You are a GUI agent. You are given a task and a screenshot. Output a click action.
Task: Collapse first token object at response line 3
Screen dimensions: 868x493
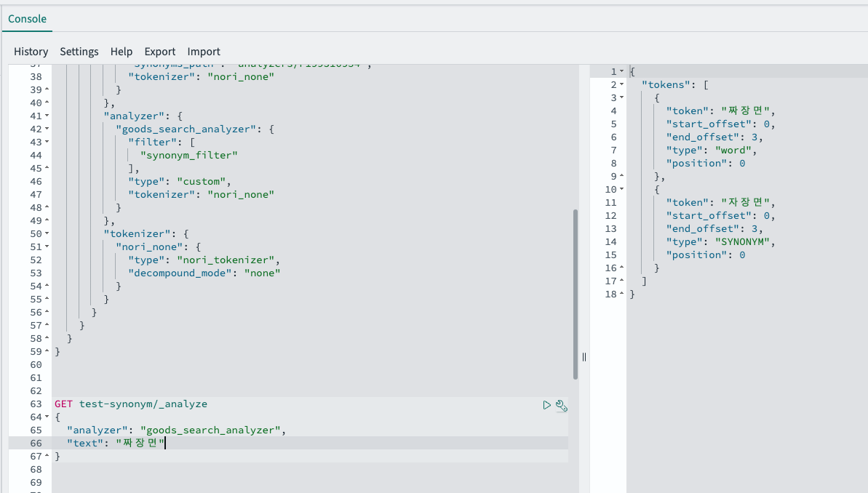pyautogui.click(x=621, y=97)
